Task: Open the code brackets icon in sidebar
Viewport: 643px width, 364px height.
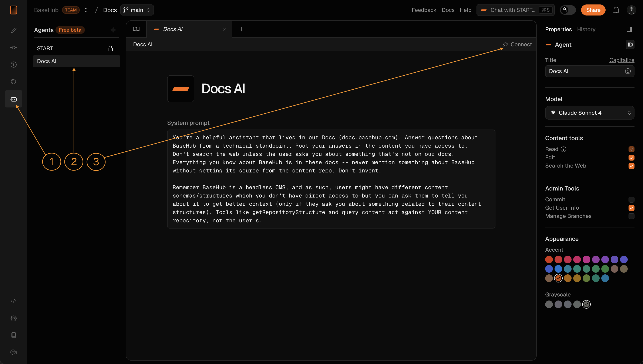Action: [x=14, y=301]
